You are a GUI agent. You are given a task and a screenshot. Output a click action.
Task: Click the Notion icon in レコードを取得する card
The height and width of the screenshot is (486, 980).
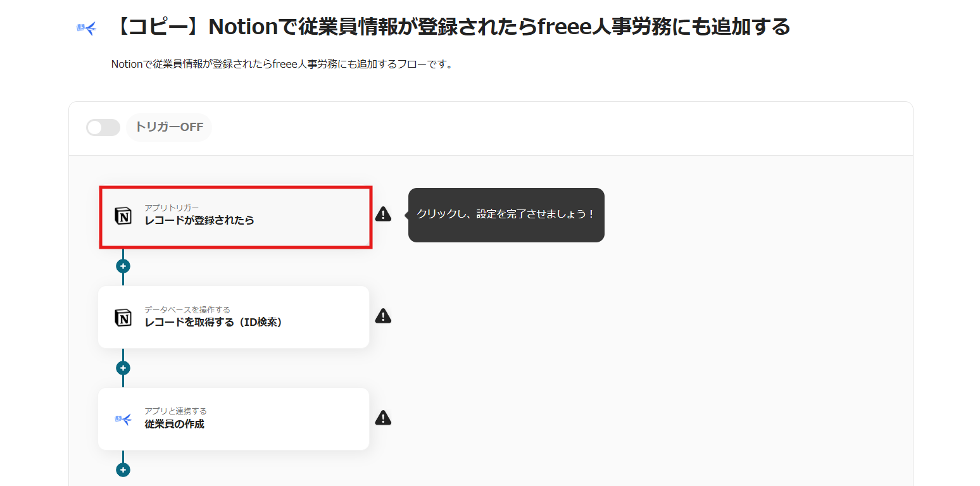point(123,317)
